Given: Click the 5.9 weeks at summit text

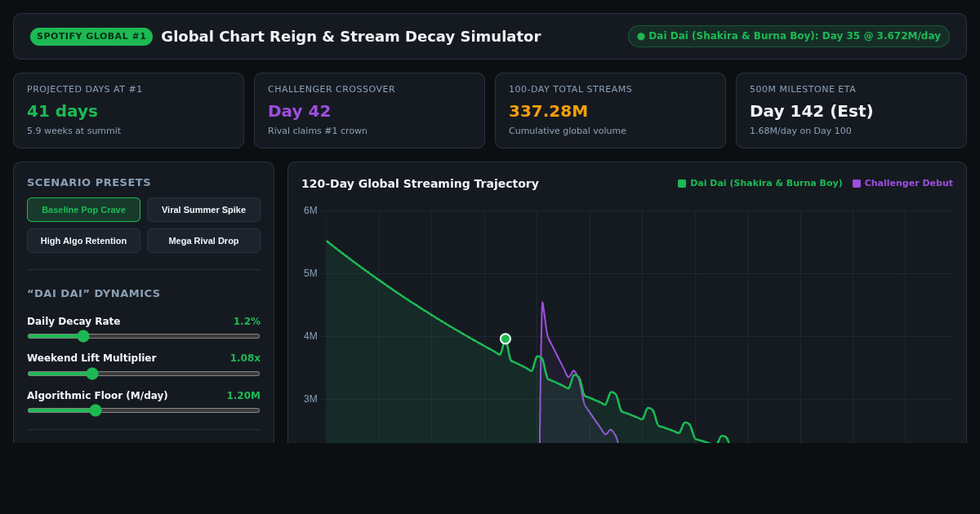Looking at the screenshot, I should [73, 131].
